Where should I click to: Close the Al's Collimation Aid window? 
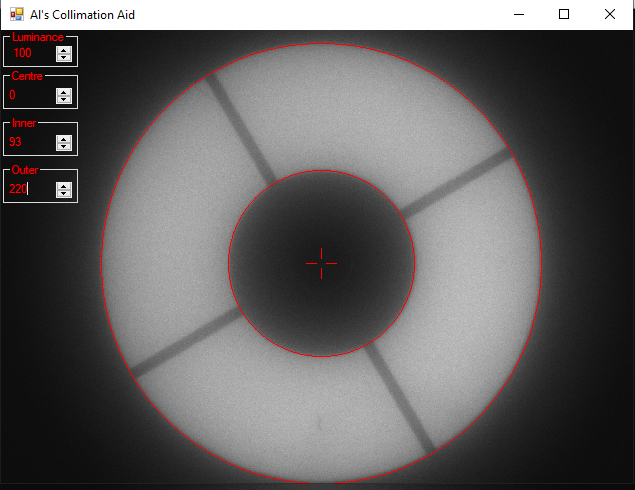point(609,15)
